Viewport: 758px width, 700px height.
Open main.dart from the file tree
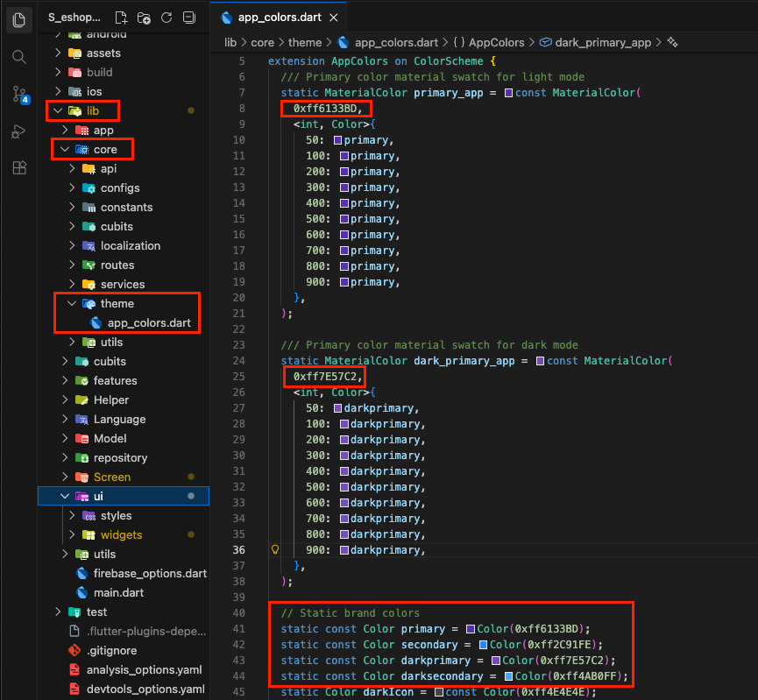pos(118,593)
